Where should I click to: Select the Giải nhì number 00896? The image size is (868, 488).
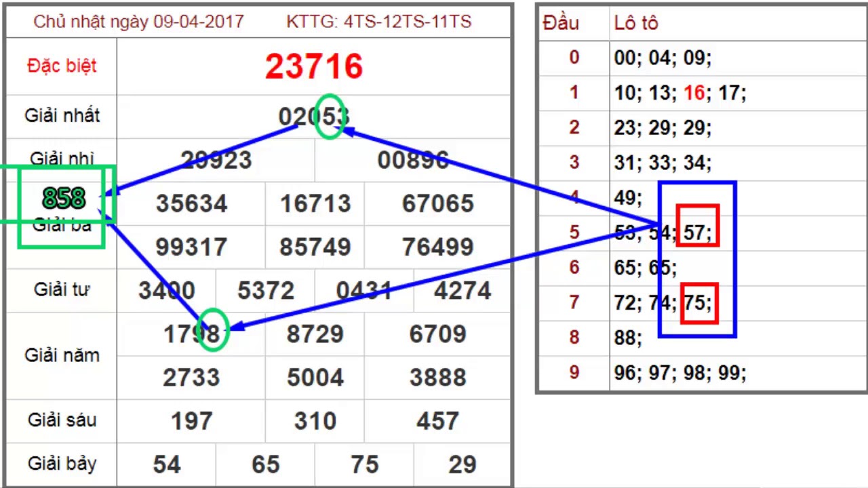tap(412, 161)
